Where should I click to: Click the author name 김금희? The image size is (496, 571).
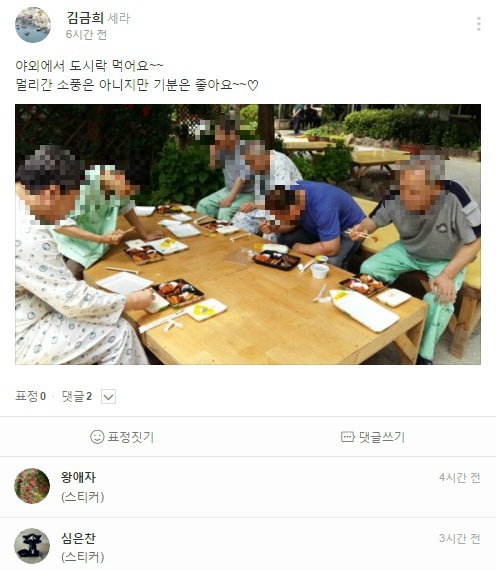[x=85, y=18]
